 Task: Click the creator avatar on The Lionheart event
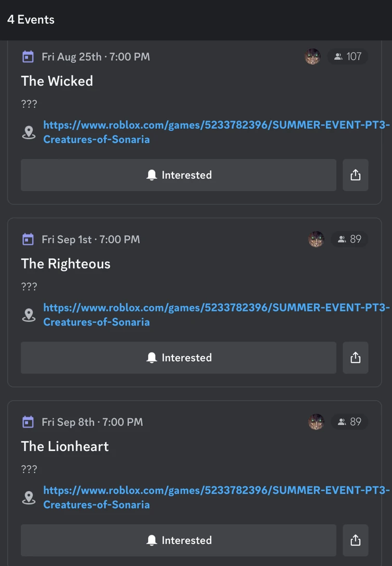(x=316, y=422)
